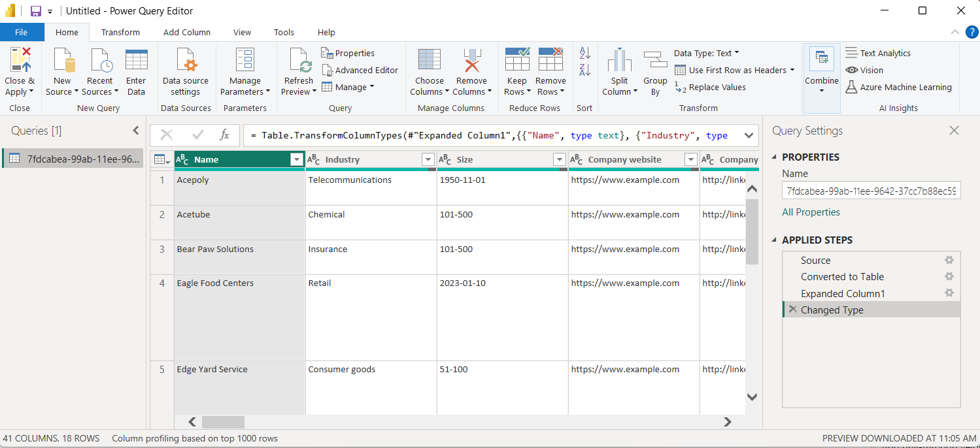980x448 pixels.
Task: Click the All Properties link
Action: (811, 212)
